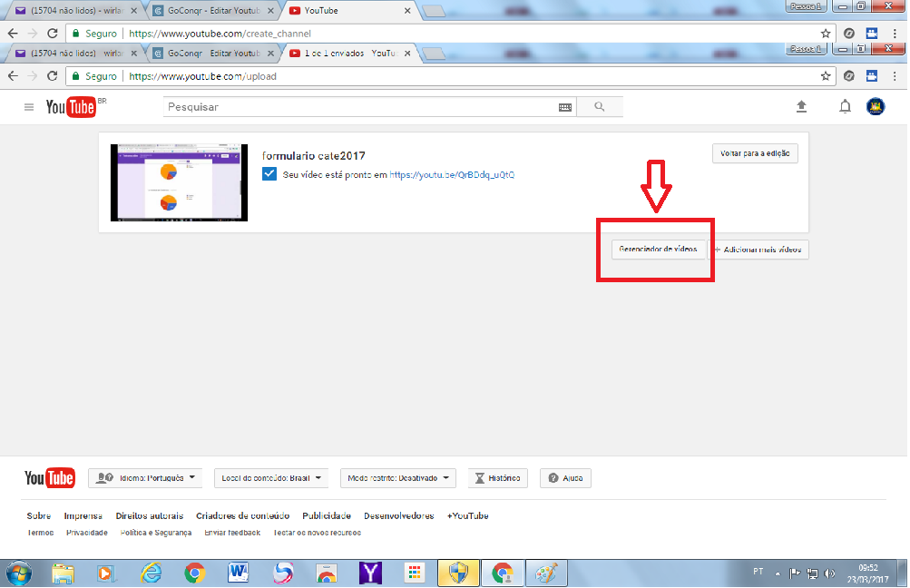Viewport: 910px width, 588px height.
Task: Click the magnifying glass search button
Action: coord(600,107)
